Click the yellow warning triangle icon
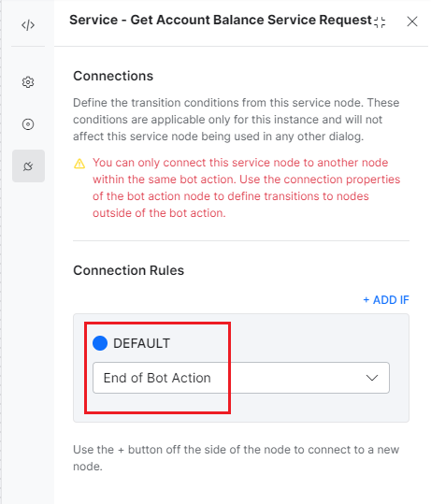This screenshot has height=504, width=431. [79, 164]
